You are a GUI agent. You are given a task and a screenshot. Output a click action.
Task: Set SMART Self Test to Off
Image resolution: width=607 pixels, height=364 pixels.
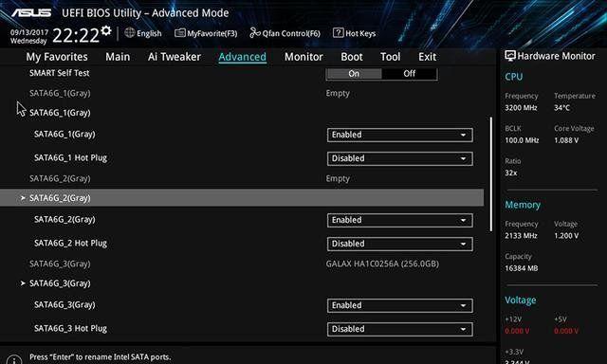tap(410, 74)
